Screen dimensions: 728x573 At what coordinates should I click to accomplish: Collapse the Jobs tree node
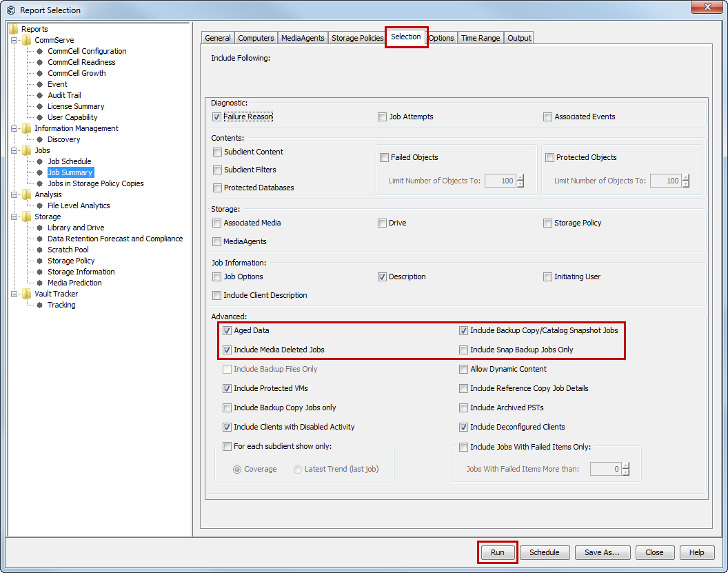pos(14,150)
